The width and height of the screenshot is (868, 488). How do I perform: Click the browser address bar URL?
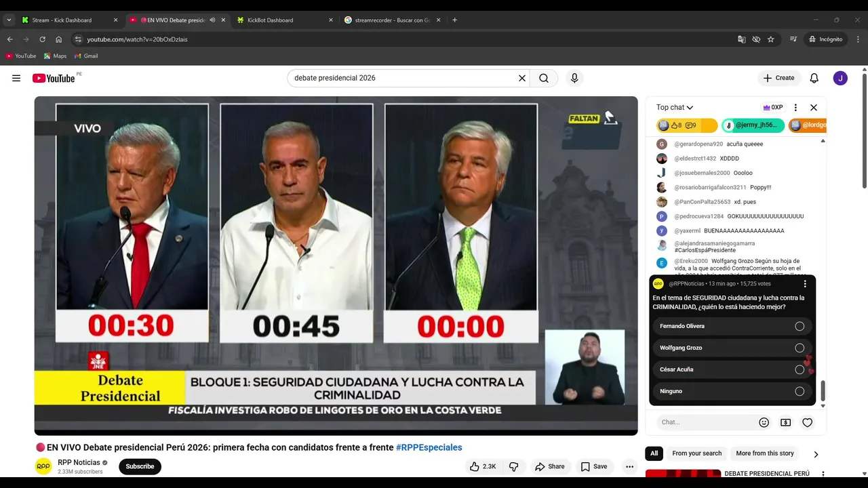[137, 39]
